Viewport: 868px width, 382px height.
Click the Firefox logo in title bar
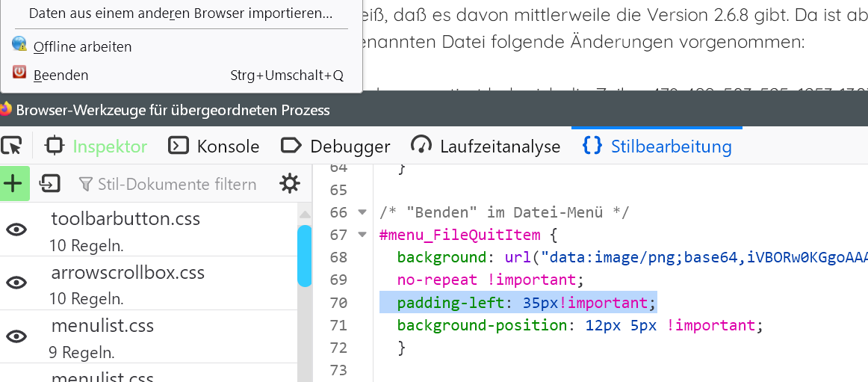[x=6, y=110]
